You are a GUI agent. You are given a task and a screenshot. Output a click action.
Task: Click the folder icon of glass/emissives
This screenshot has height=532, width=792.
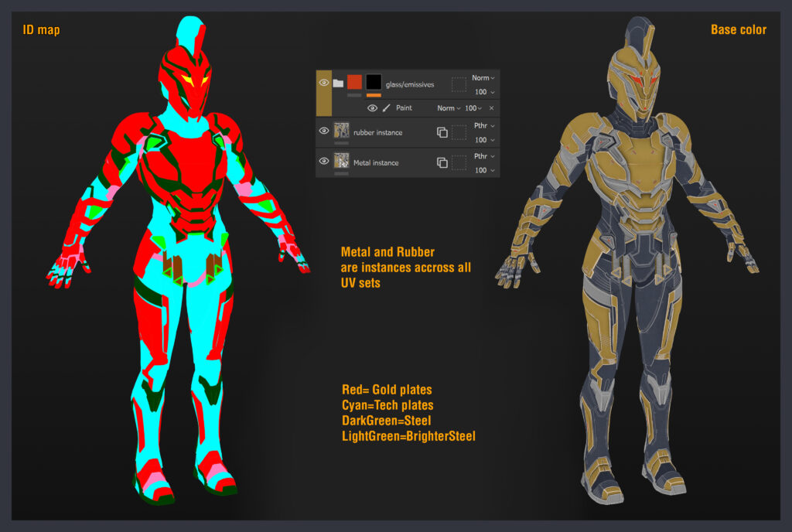pyautogui.click(x=338, y=84)
